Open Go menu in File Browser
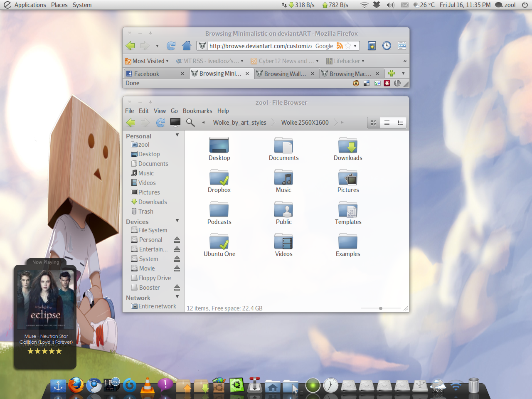 (x=174, y=111)
